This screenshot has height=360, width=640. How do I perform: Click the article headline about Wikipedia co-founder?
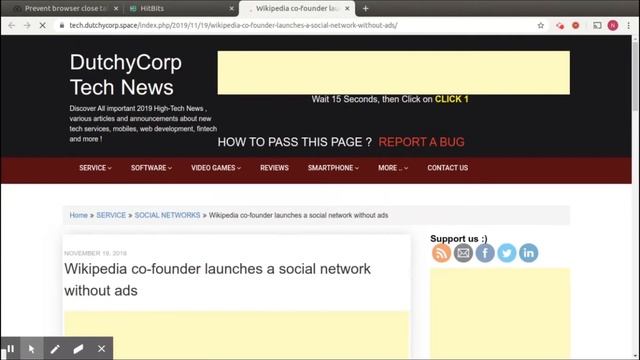[x=218, y=280]
